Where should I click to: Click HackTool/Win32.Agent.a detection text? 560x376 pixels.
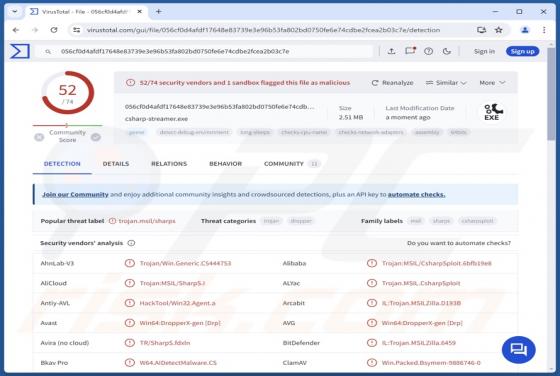178,303
